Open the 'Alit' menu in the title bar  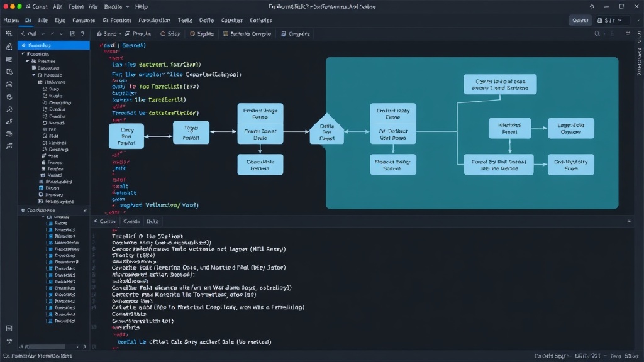57,6
